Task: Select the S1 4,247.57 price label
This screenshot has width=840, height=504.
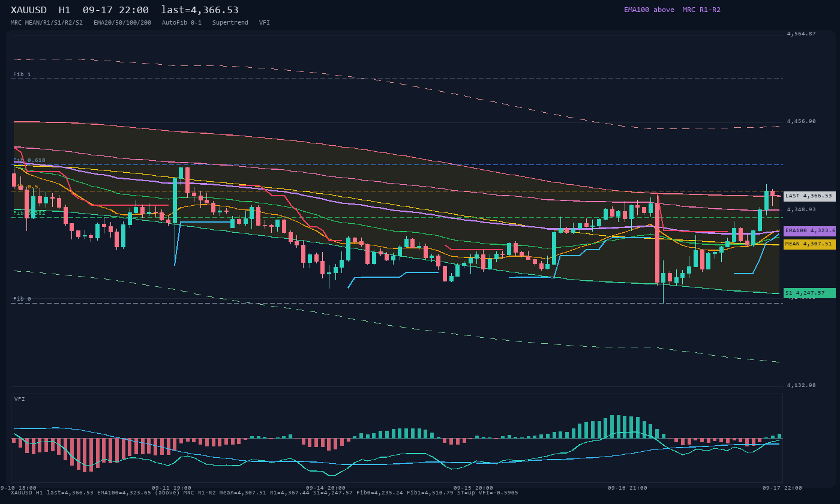Action: (x=809, y=293)
